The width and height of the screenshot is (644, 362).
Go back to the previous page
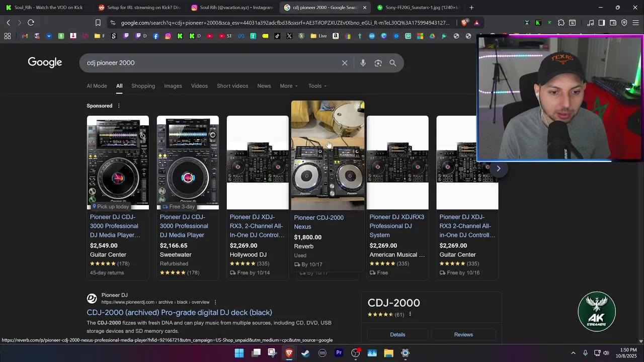9,23
